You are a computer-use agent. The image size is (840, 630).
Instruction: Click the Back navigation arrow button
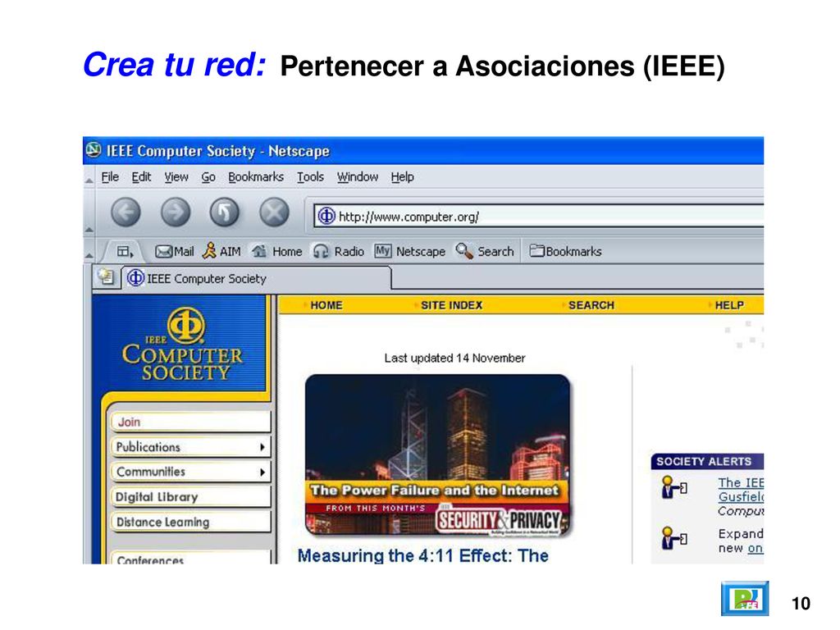point(126,212)
